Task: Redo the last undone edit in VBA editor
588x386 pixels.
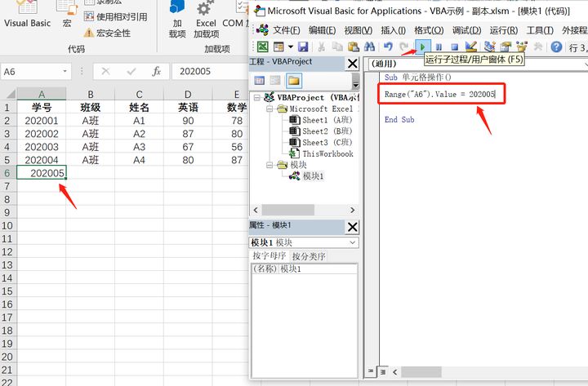Action: (x=404, y=47)
